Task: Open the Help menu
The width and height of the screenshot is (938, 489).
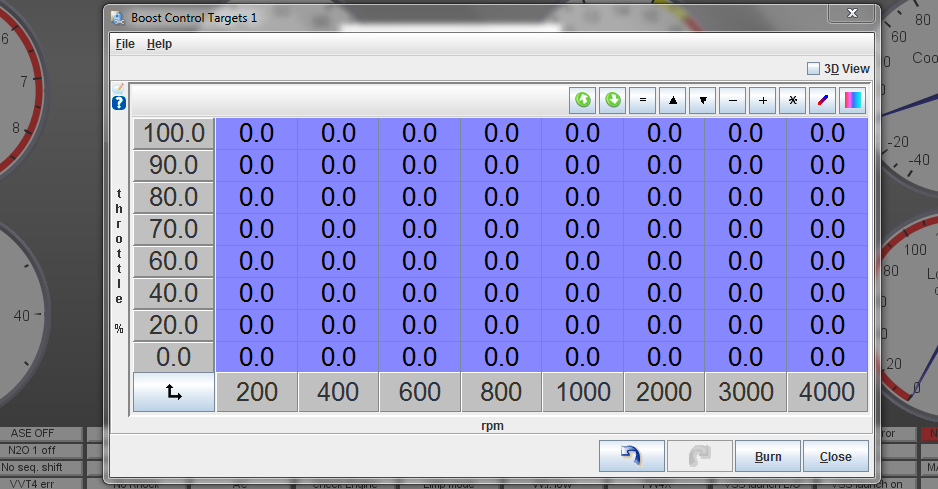Action: (159, 44)
